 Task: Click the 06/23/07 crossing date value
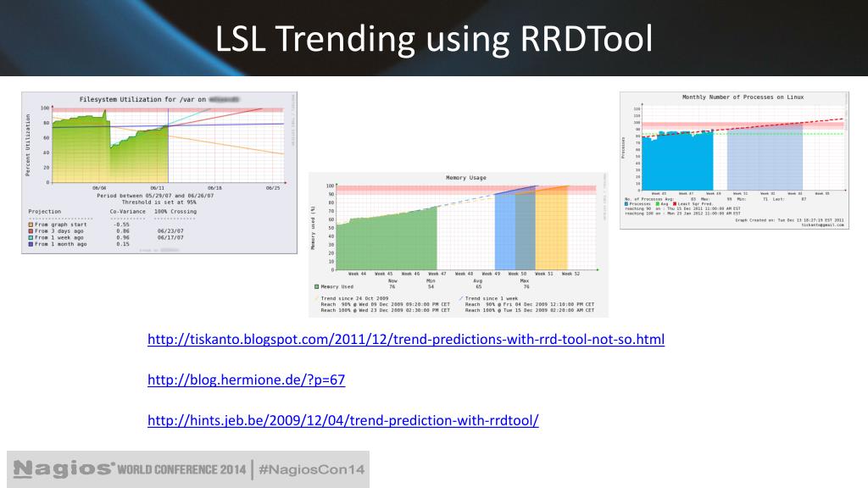coord(170,231)
